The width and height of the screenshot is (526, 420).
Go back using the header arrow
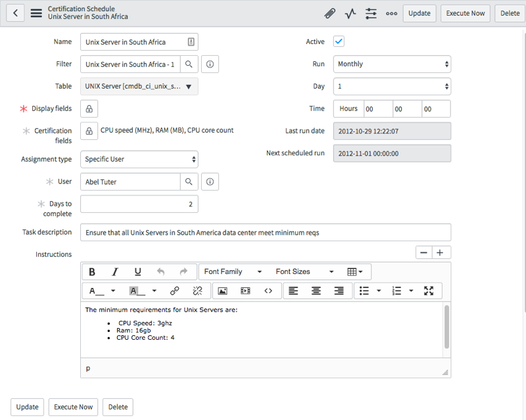[15, 13]
